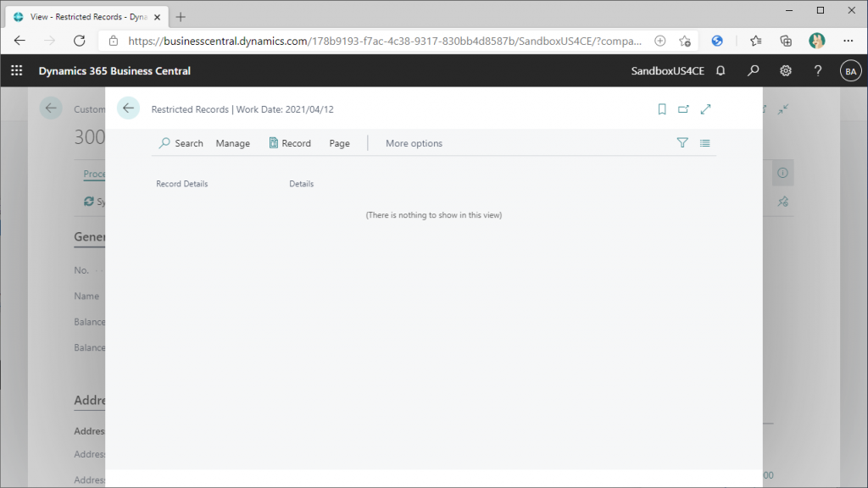Bookmark the Restricted Records page
868x488 pixels.
click(662, 109)
